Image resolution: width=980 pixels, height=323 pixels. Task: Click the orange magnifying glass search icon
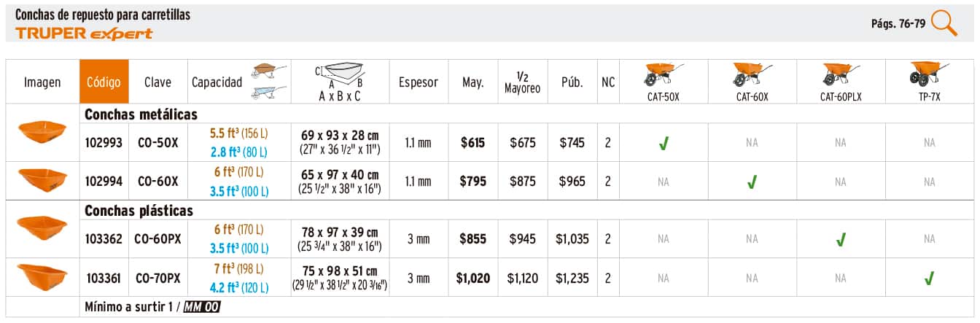(944, 23)
